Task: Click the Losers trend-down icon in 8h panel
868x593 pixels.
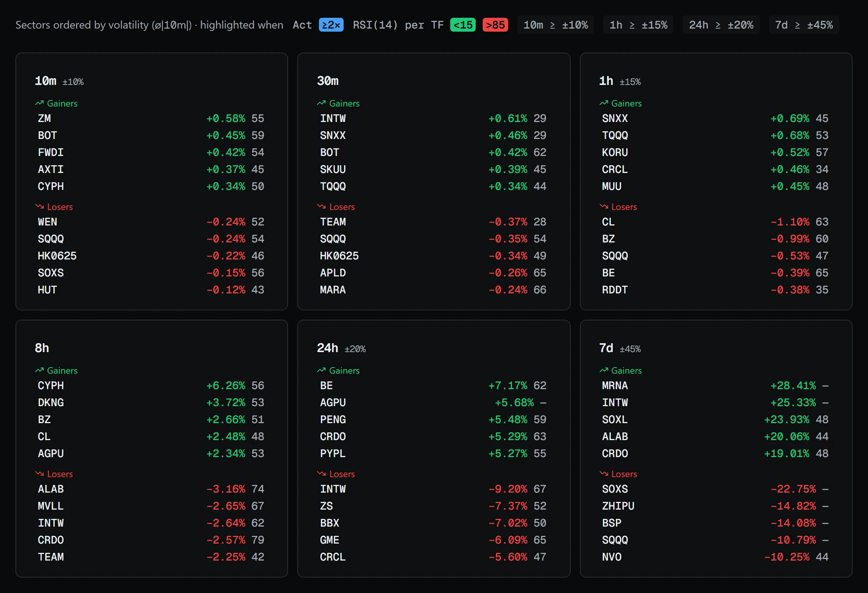Action: (x=39, y=474)
